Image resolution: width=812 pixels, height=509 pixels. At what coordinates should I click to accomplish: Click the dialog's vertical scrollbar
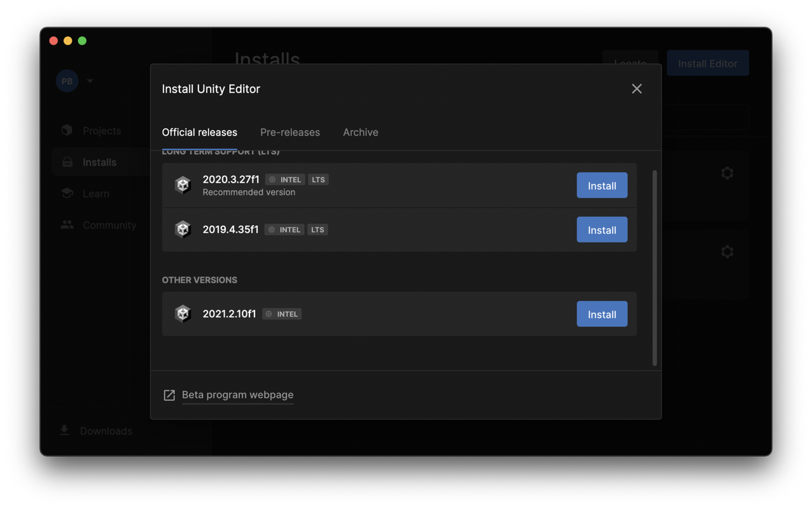[x=654, y=268]
